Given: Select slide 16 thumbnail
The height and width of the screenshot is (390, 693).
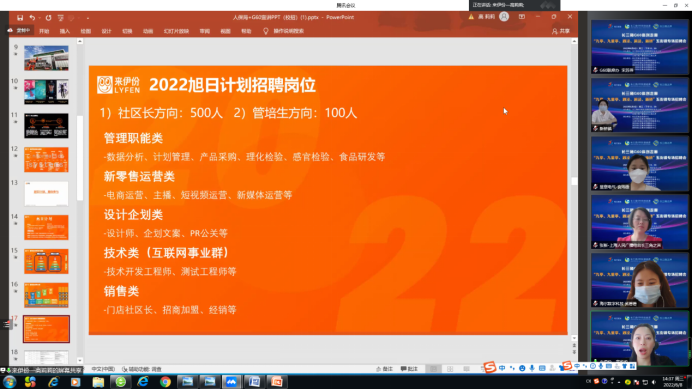Looking at the screenshot, I should pos(46,295).
